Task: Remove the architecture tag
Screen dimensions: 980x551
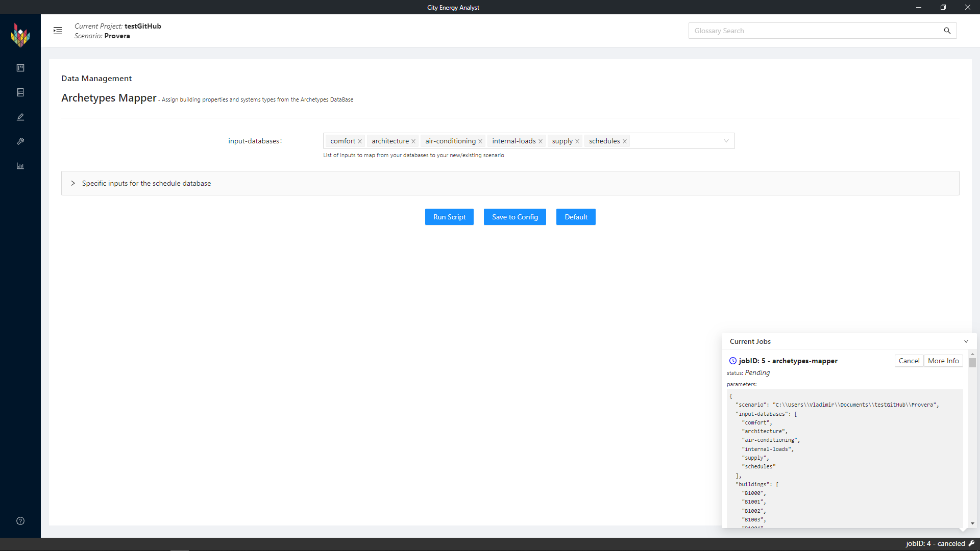Action: point(413,141)
